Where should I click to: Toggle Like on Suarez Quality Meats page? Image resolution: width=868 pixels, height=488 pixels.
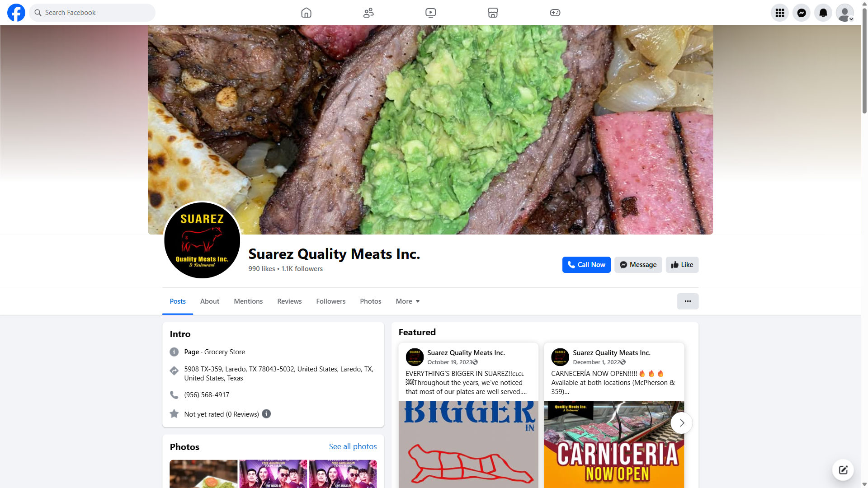click(x=682, y=265)
